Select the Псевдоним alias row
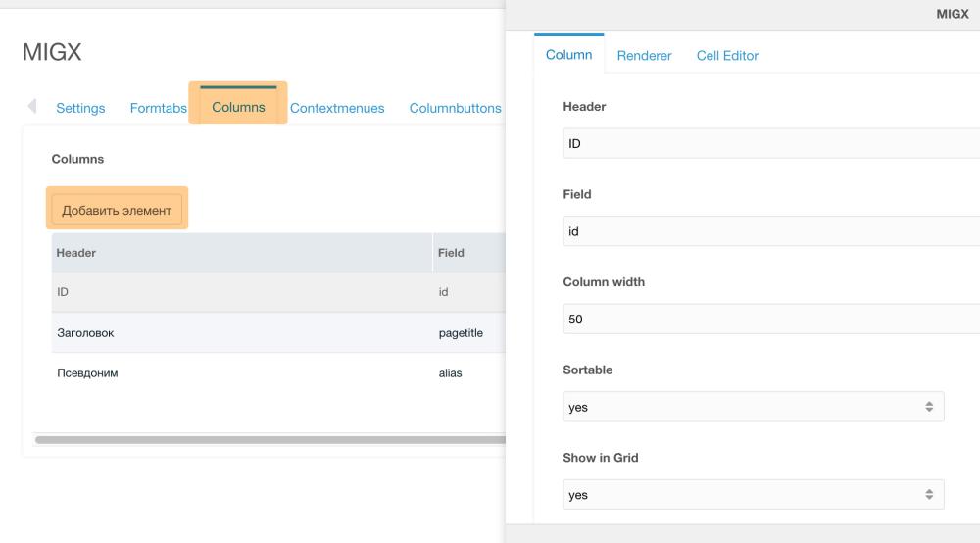 pos(278,373)
